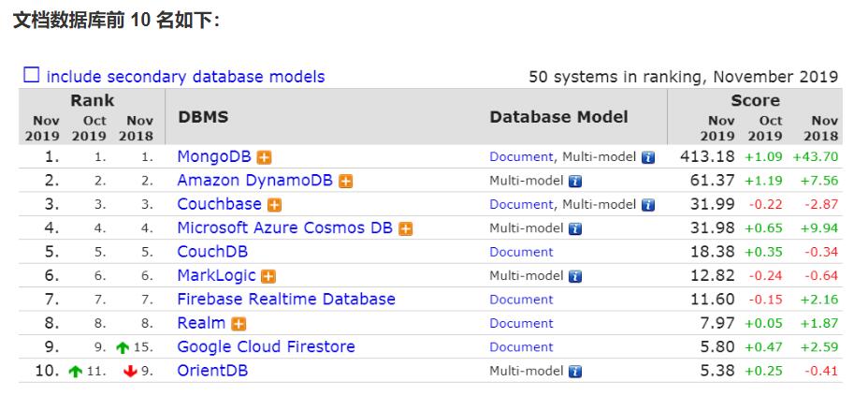Select the Firebase score 11.60
Viewport: 868px width, 396px height.
713,300
